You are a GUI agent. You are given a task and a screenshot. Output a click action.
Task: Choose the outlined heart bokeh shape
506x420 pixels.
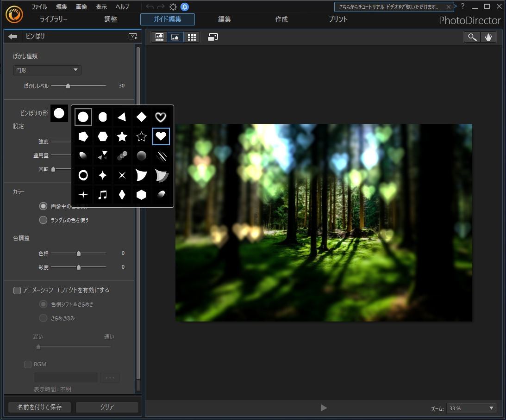(161, 117)
